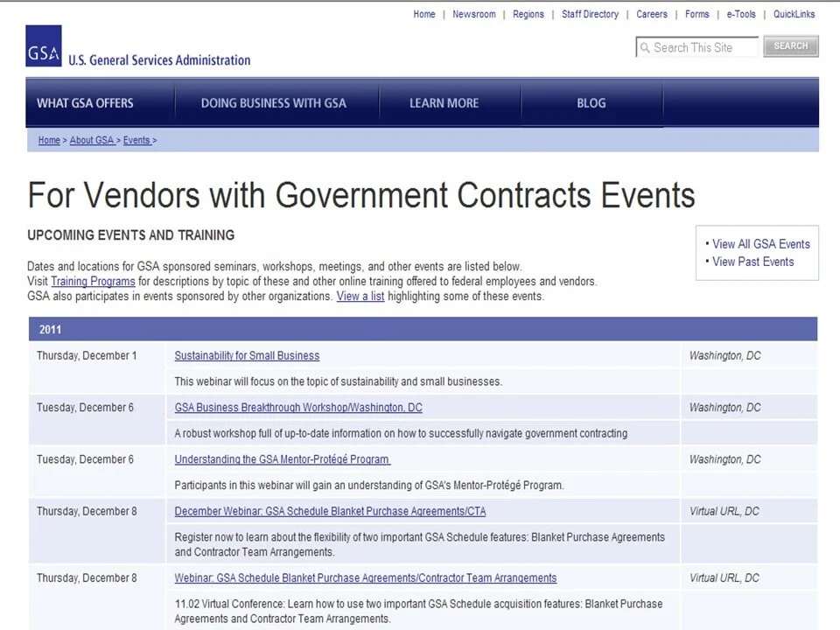Open the Newsroom link
The width and height of the screenshot is (840, 630).
click(474, 15)
